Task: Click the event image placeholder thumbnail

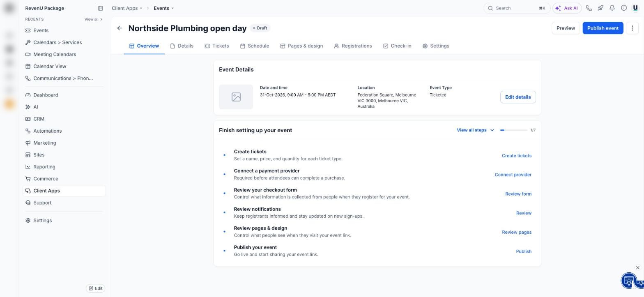Action: (x=236, y=97)
